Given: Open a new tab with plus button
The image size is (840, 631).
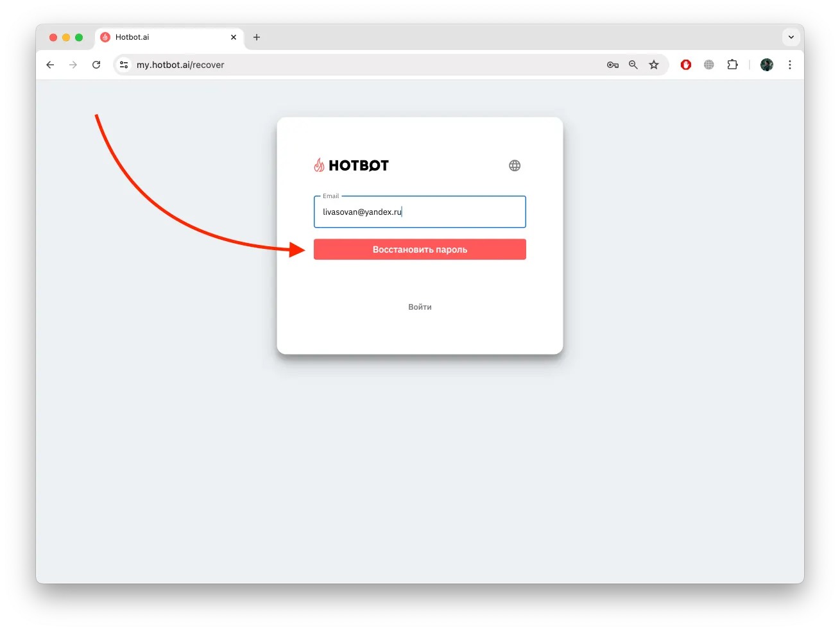Looking at the screenshot, I should pos(257,37).
